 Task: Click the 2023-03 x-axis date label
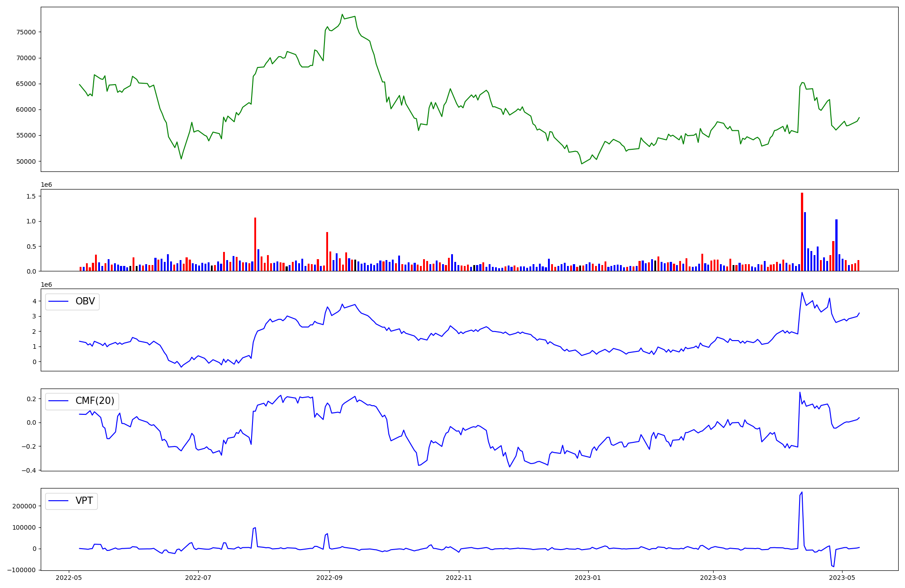pyautogui.click(x=713, y=577)
